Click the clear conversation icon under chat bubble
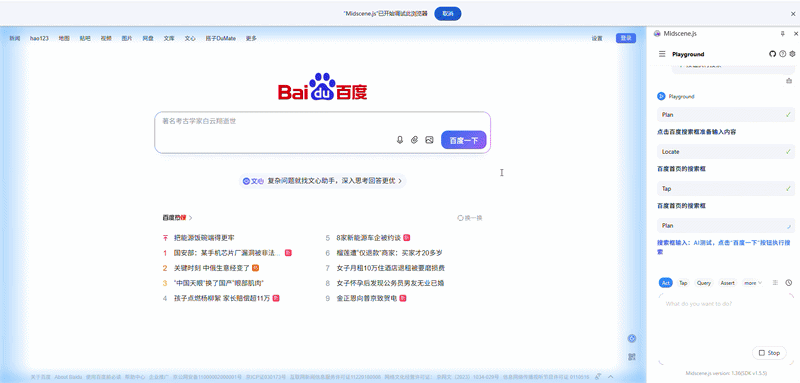This screenshot has height=383, width=800. (x=789, y=81)
